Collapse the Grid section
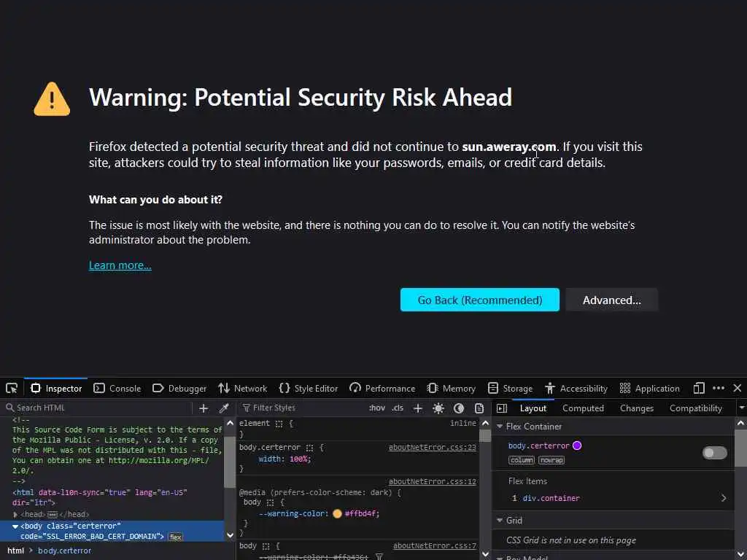Screen dimensions: 747x560 pyautogui.click(x=500, y=521)
